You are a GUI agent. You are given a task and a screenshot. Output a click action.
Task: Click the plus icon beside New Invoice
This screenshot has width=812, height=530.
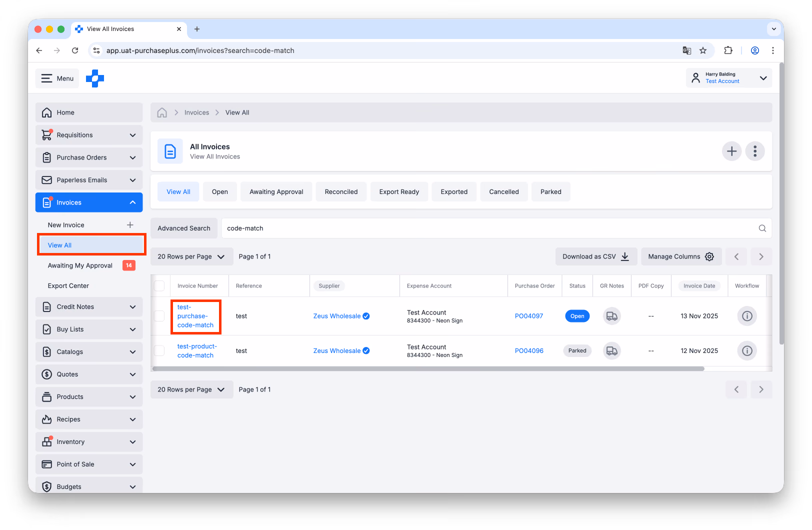(130, 225)
